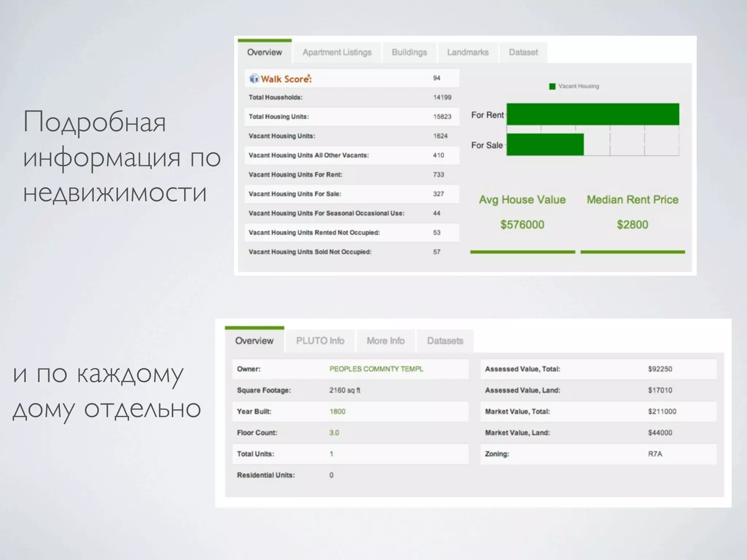The image size is (747, 560).
Task: Select the Vacant Housing Units label
Action: pos(282,136)
